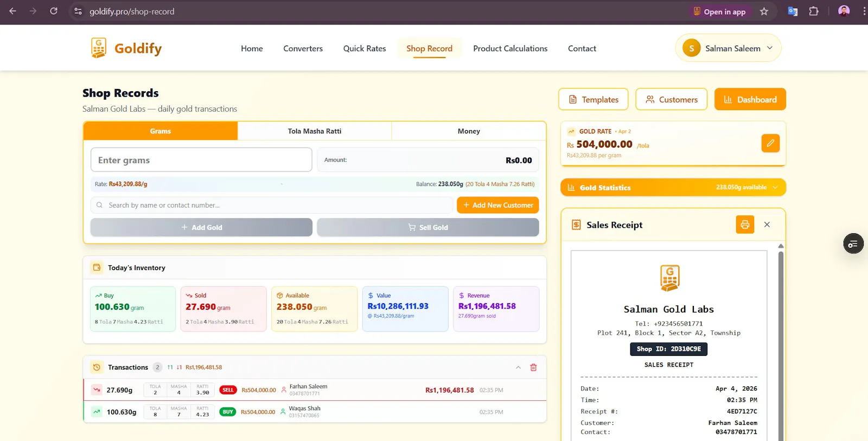Click the Sell Gold button

point(428,227)
